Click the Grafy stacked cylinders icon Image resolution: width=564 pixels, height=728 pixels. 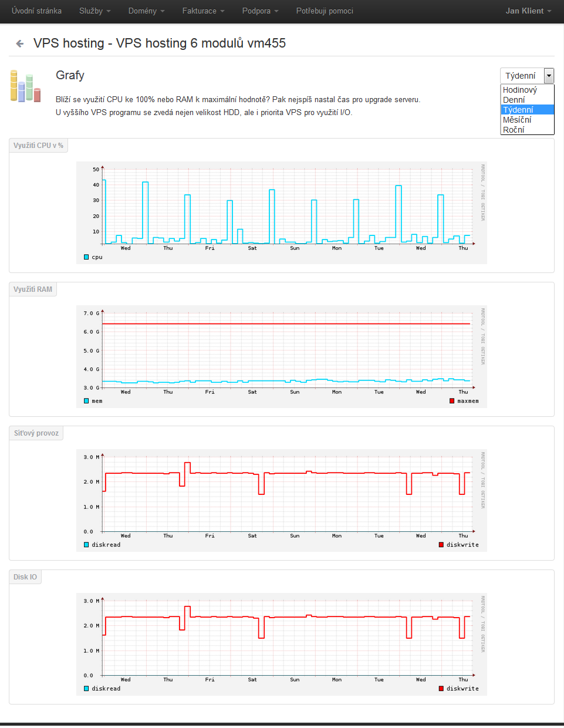pos(25,86)
